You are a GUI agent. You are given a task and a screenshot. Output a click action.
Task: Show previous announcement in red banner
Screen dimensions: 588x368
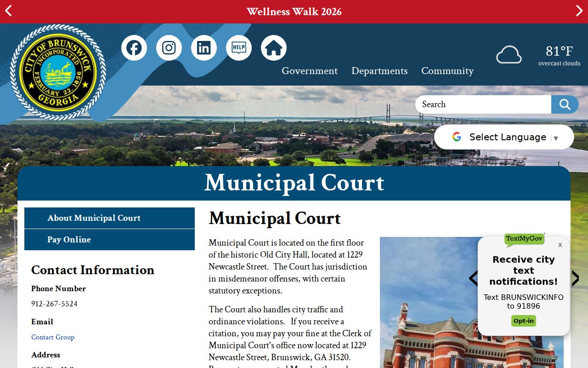click(8, 11)
